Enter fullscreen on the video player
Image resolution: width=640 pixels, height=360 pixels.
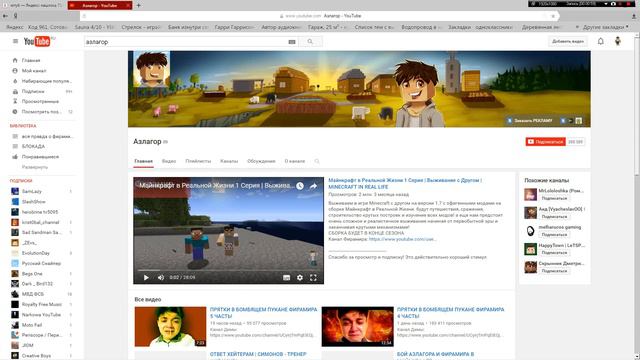[313, 278]
